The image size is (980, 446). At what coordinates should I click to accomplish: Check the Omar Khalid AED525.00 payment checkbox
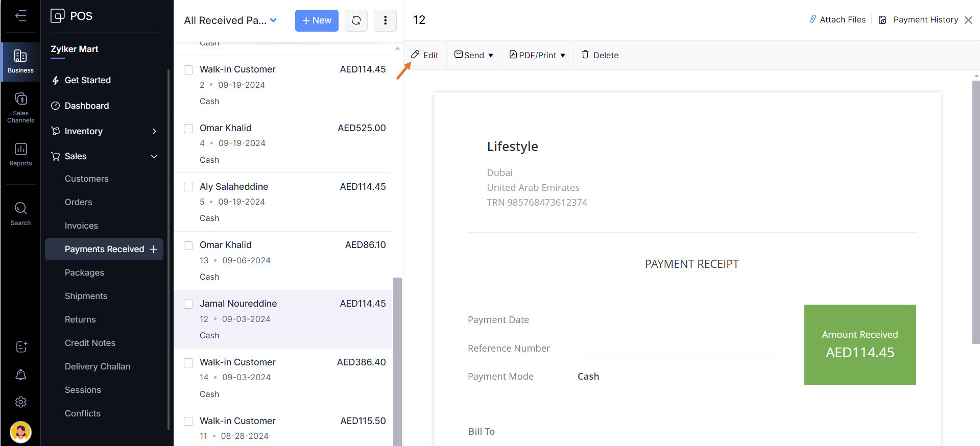[x=188, y=129]
